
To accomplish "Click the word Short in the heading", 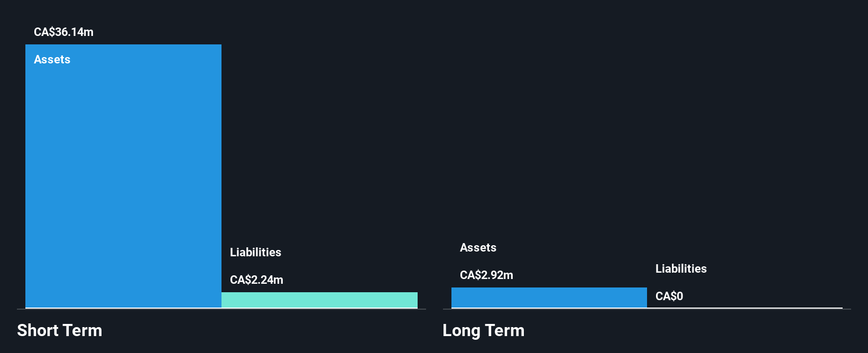I will [38, 331].
